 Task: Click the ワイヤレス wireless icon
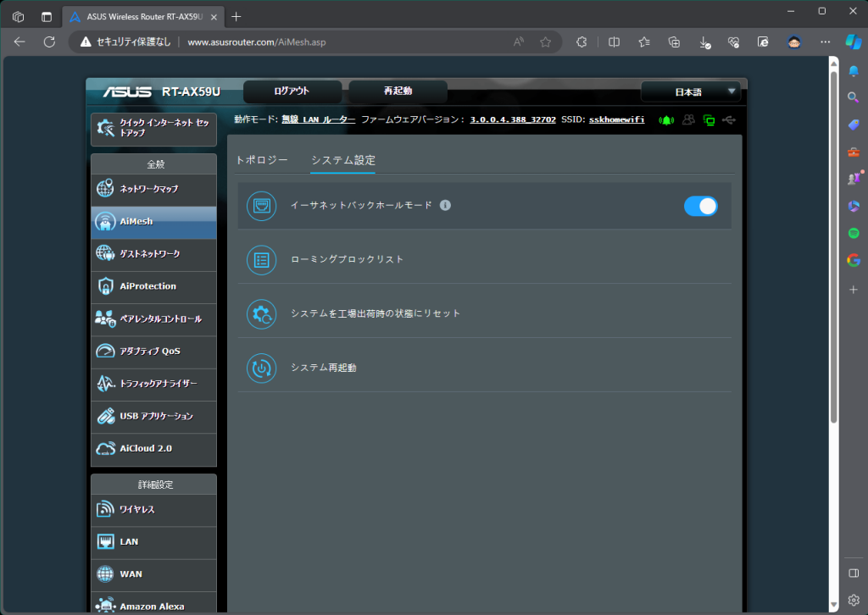click(105, 509)
